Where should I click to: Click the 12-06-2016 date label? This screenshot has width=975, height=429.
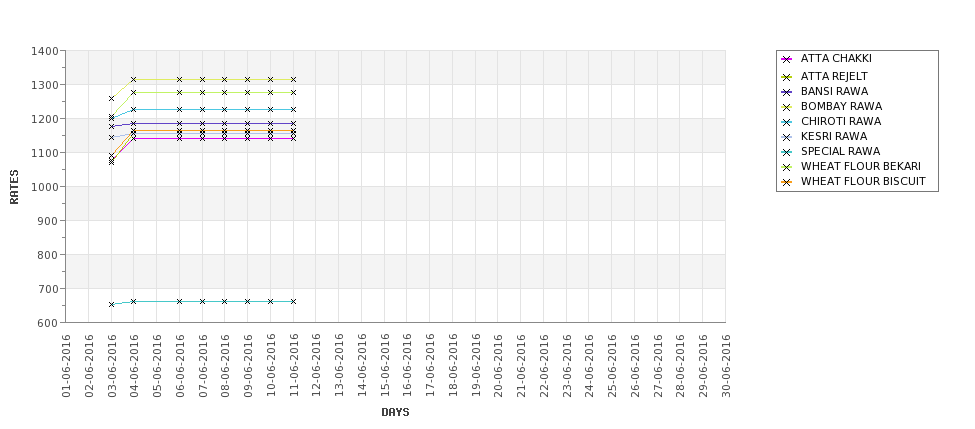[x=316, y=366]
